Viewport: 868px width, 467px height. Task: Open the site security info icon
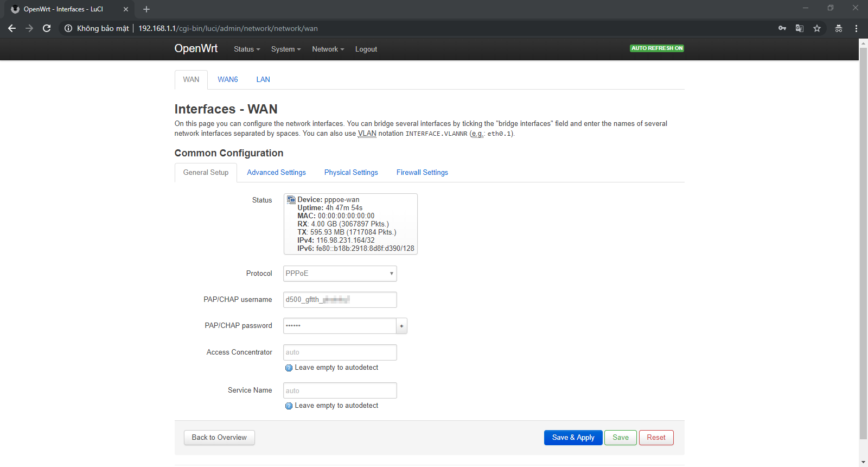click(x=68, y=28)
